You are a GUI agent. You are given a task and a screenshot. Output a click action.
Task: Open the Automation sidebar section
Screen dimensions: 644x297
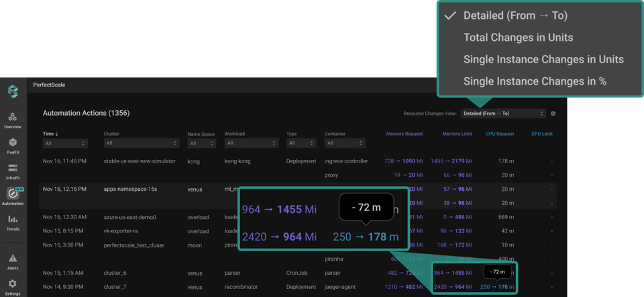(x=13, y=197)
